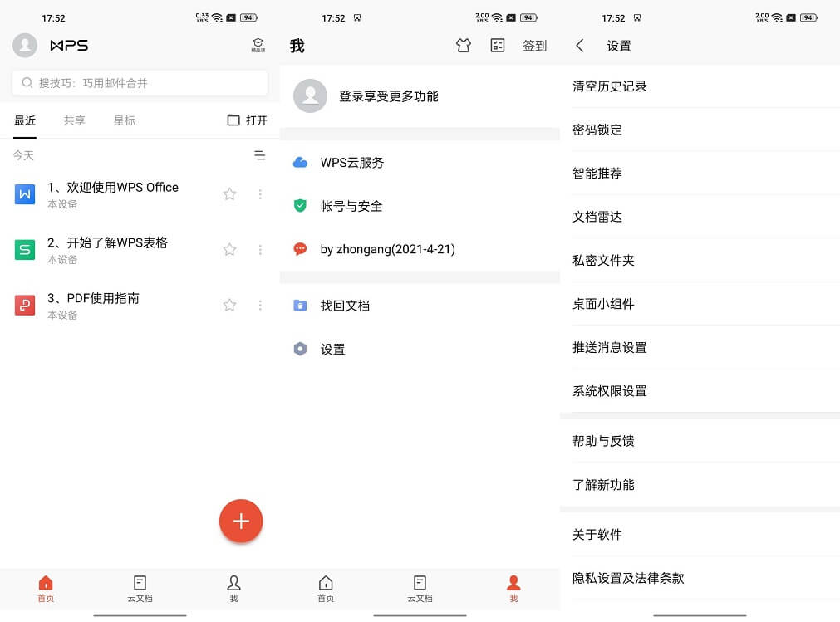Image resolution: width=840 pixels, height=622 pixels.
Task: Open 密码锁定 setting
Action: point(700,130)
